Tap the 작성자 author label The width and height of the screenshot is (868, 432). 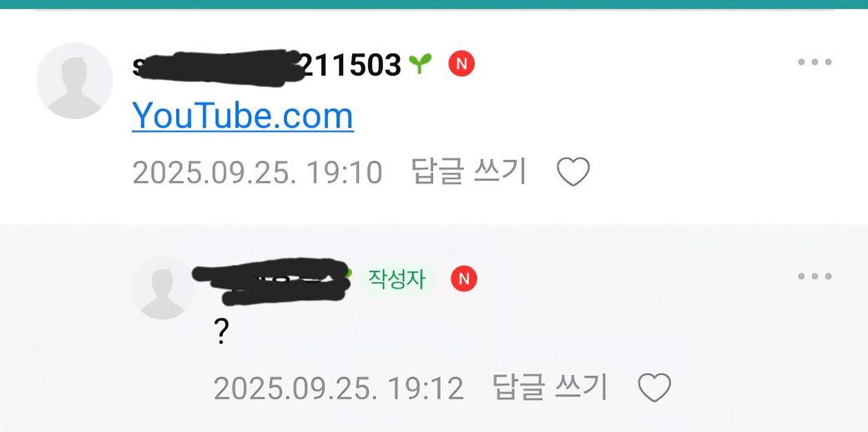click(x=397, y=279)
